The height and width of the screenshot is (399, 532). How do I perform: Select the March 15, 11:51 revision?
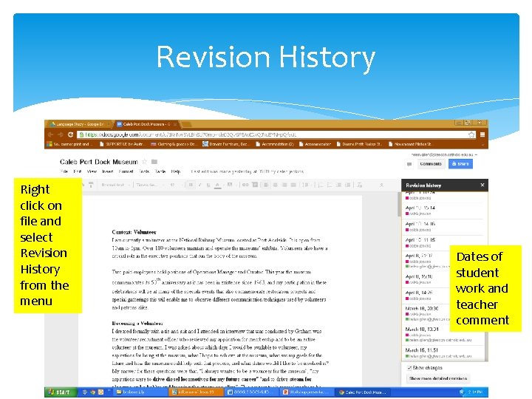(444, 353)
